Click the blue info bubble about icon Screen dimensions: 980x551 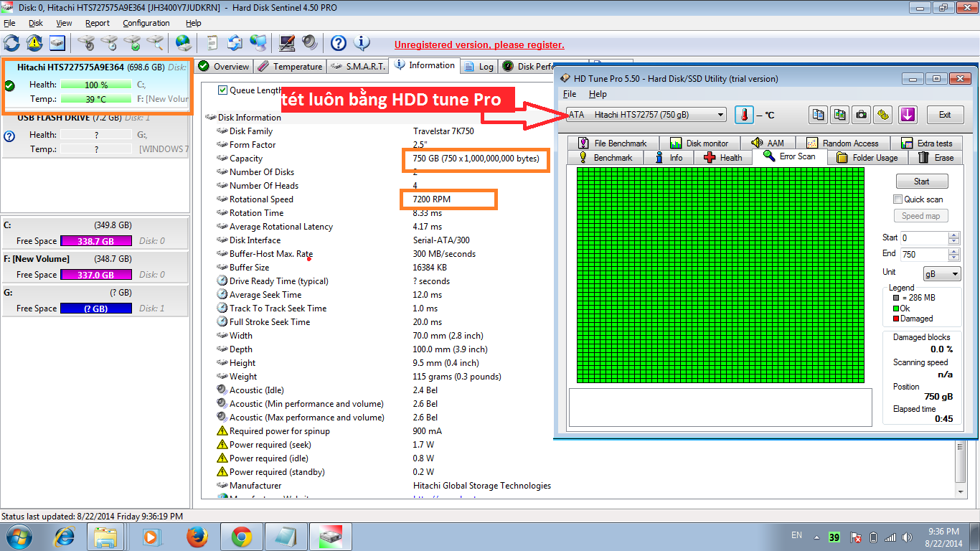coord(362,43)
